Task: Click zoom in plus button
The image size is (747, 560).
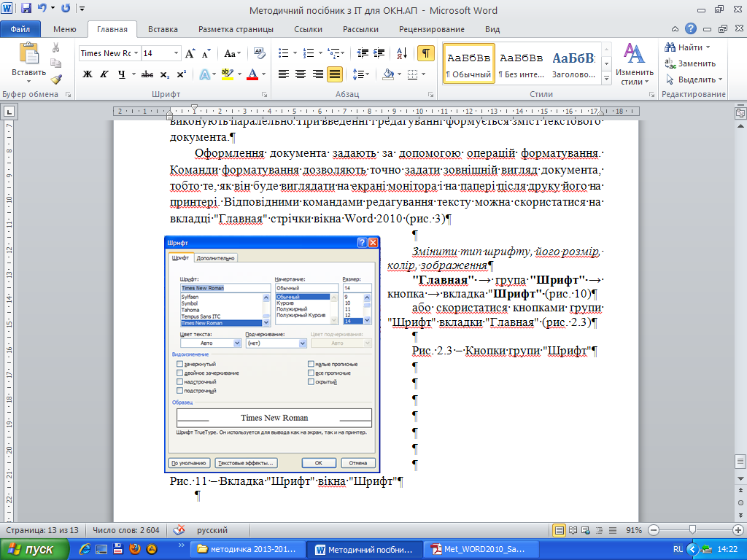Action: click(738, 530)
